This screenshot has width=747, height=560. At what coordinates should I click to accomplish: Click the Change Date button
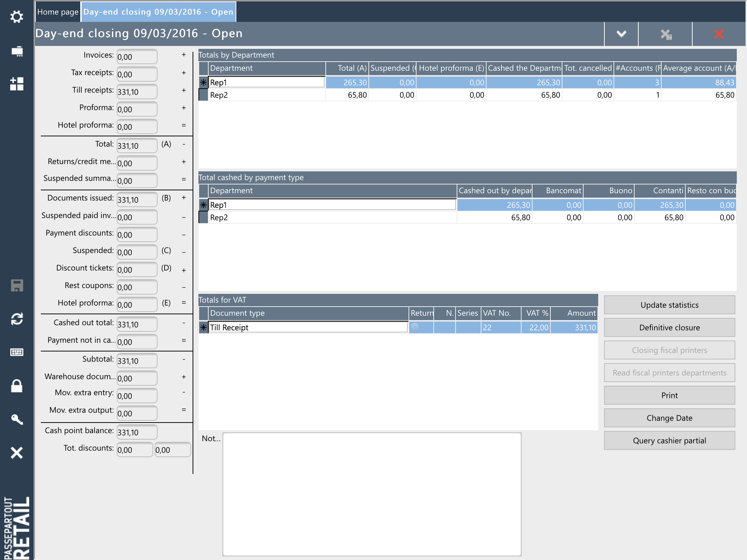pyautogui.click(x=669, y=418)
